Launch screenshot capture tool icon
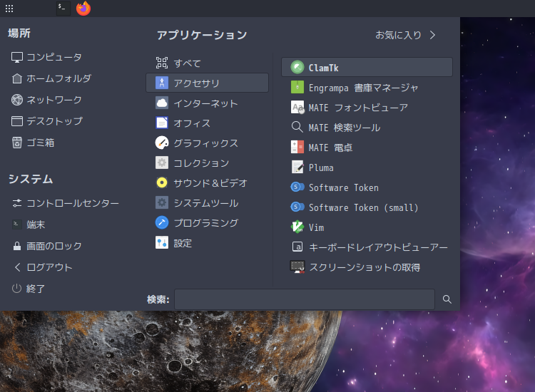The image size is (535, 392). click(297, 267)
